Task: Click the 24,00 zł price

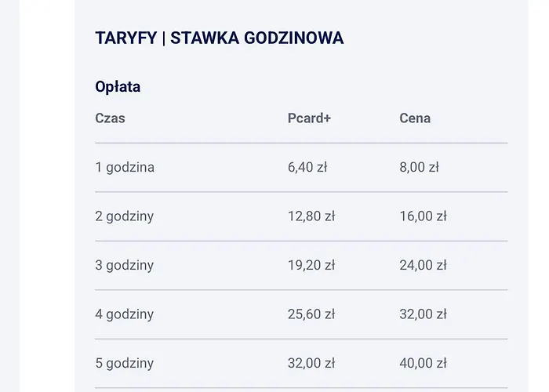Action: pyautogui.click(x=423, y=265)
